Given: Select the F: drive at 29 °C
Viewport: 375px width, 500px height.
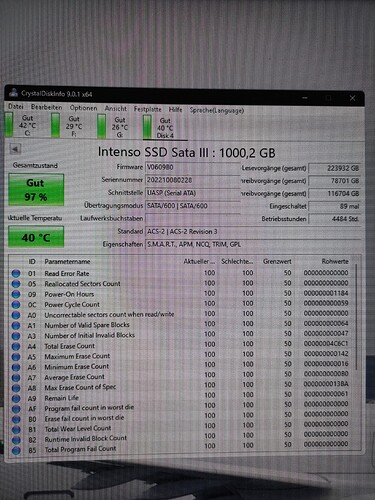Looking at the screenshot, I should [67, 126].
